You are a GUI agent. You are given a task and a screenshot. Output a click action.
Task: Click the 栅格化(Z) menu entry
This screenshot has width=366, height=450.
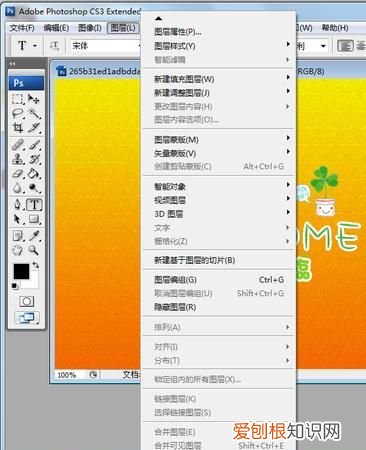[x=219, y=241]
